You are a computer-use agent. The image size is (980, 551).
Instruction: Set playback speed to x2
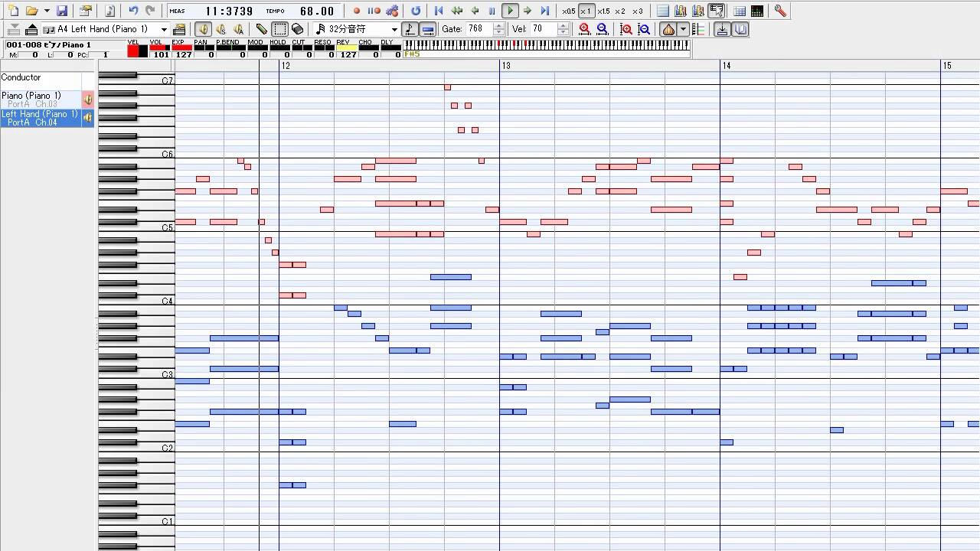tap(620, 11)
